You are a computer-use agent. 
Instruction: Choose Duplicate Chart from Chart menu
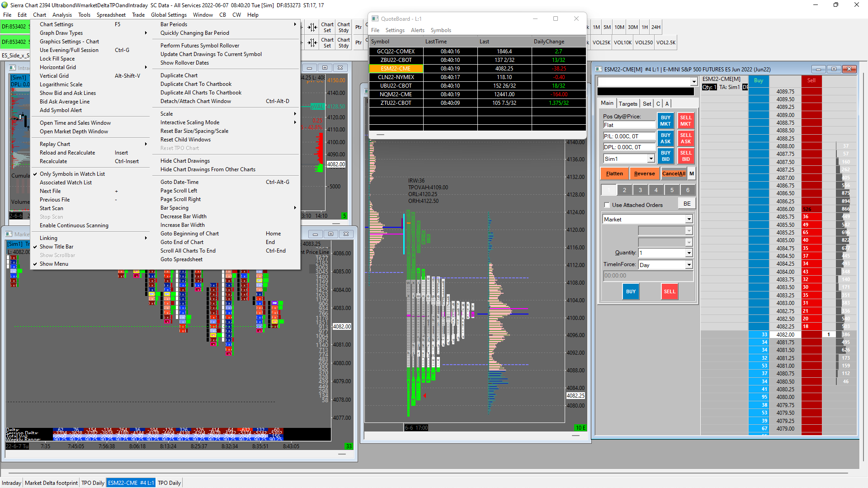click(x=179, y=75)
